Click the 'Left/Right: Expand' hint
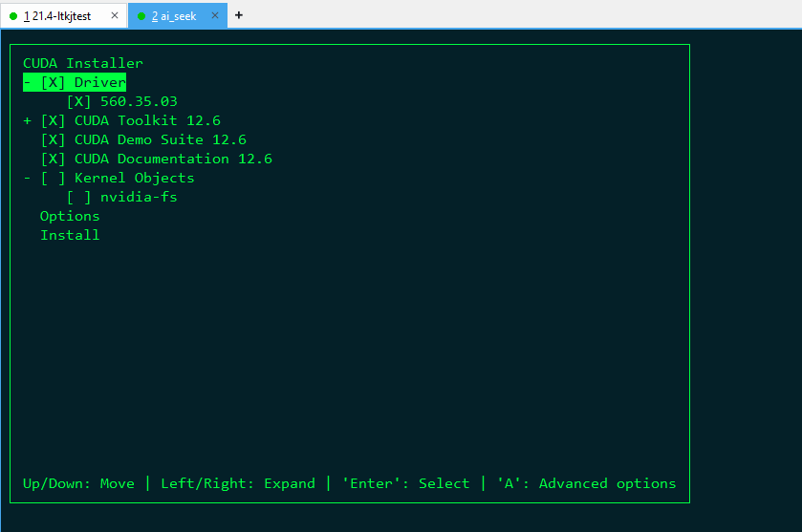Viewport: 802px width, 532px height. point(238,483)
